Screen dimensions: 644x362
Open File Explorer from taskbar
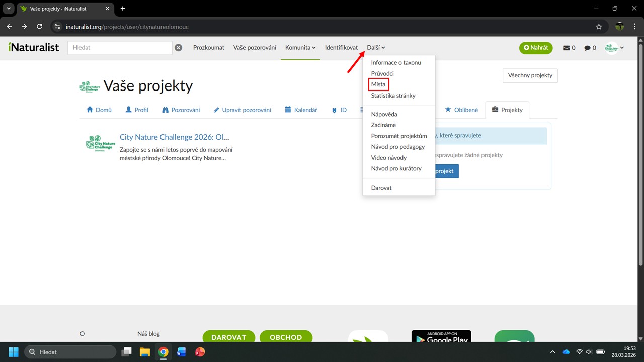tap(145, 352)
